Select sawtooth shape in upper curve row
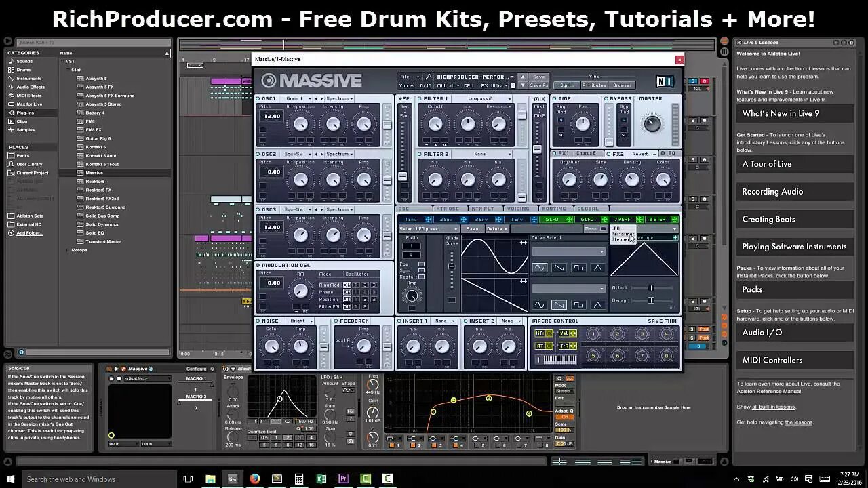This screenshot has height=488, width=868. [558, 268]
